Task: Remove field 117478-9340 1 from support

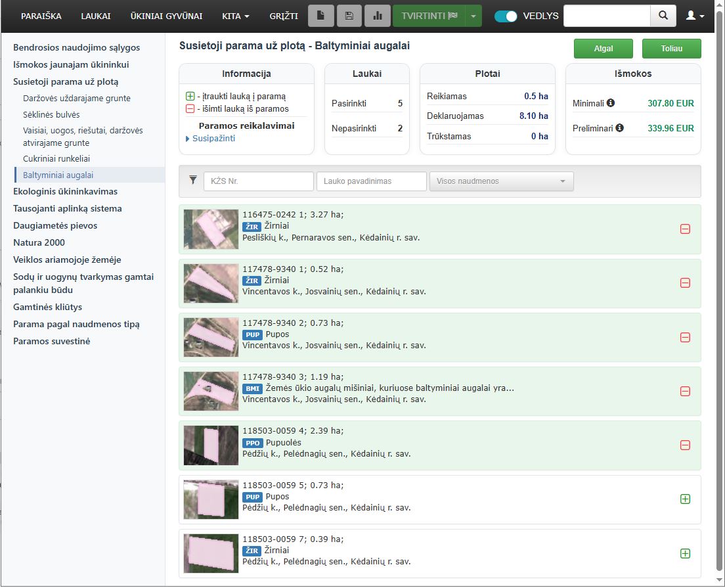Action: click(685, 283)
